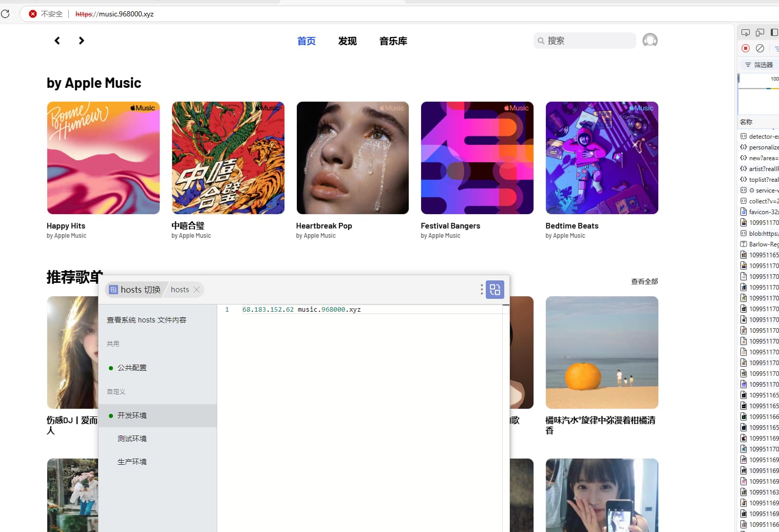The height and width of the screenshot is (532, 779).
Task: Open the Happy Hits playlist cover
Action: (103, 158)
